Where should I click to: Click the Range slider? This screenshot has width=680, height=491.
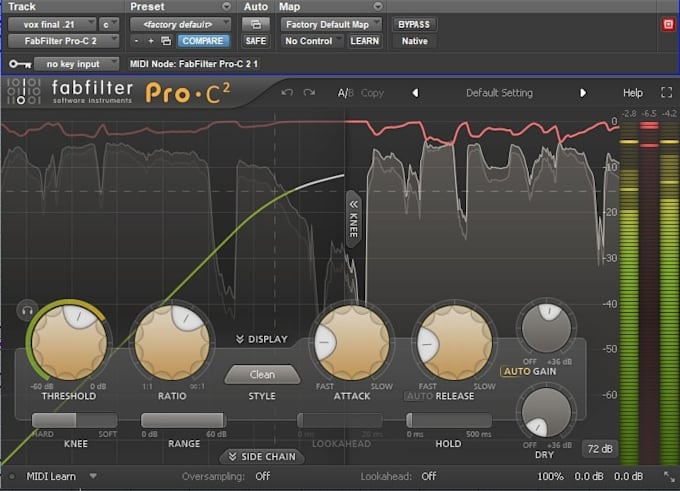183,420
